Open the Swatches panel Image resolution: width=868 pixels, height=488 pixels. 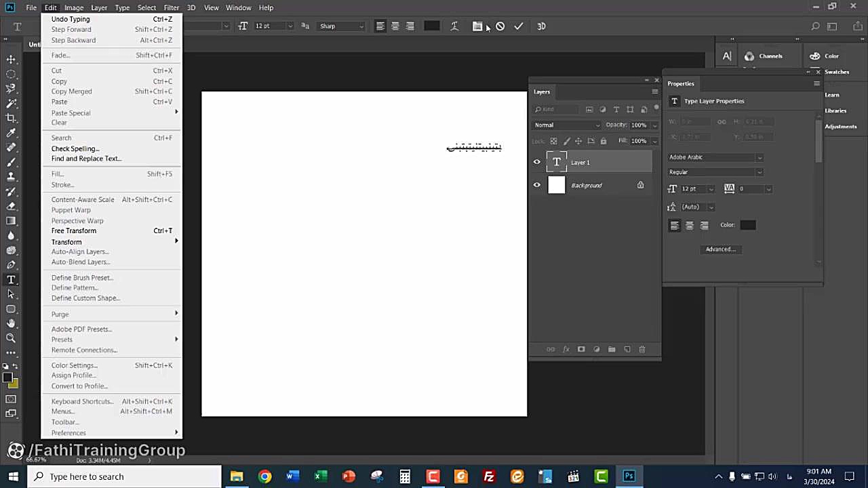tap(836, 72)
